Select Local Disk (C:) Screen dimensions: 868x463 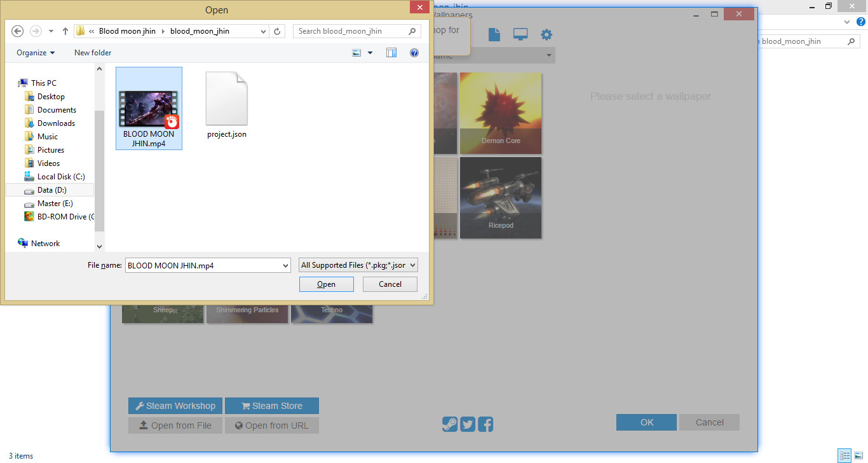[61, 177]
